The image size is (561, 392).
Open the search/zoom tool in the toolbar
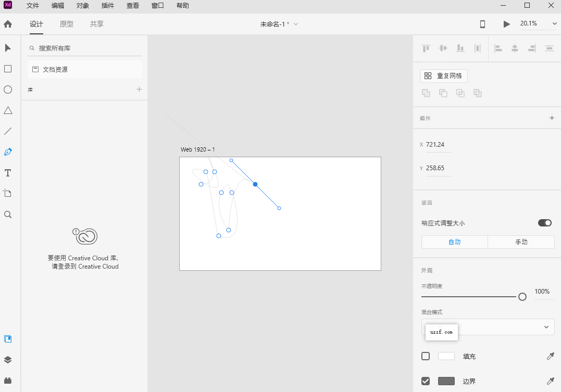(x=8, y=214)
